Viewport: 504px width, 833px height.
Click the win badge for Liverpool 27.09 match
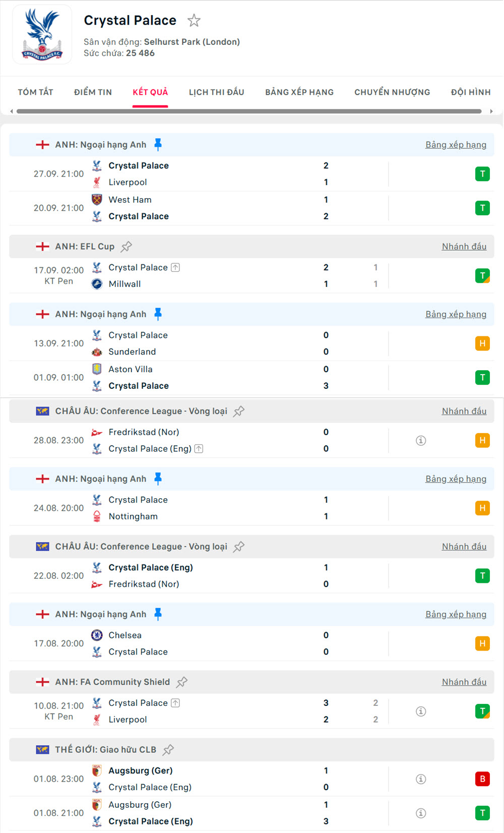click(482, 174)
